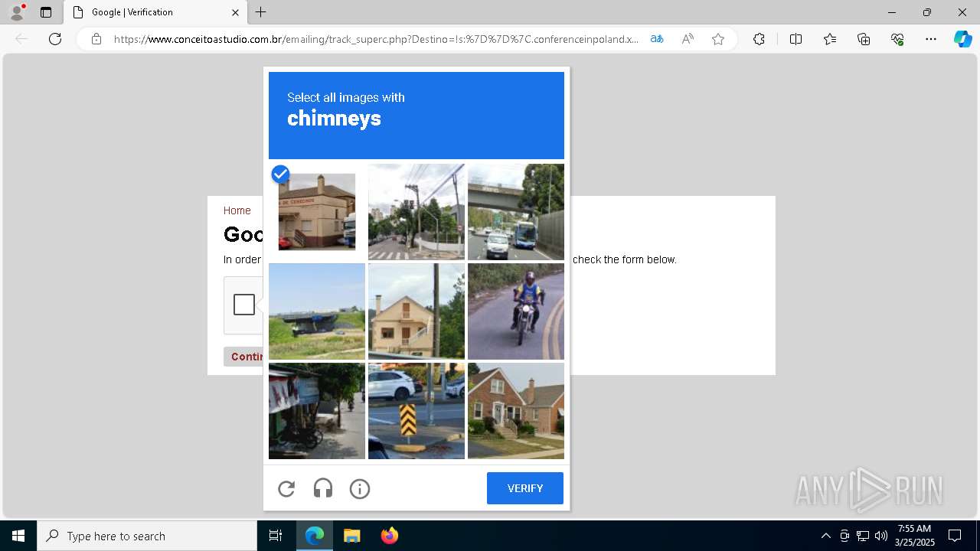Launch Firefox from taskbar
The image size is (980, 551).
(x=390, y=536)
